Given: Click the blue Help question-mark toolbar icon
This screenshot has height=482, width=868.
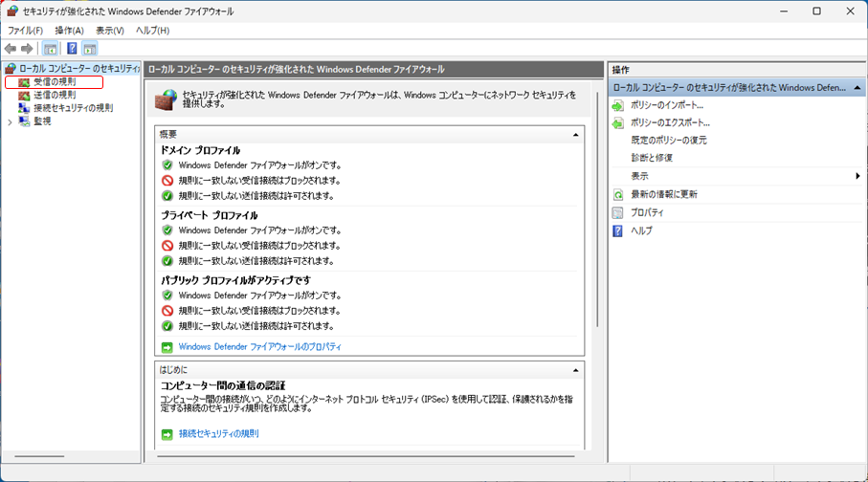Looking at the screenshot, I should tap(72, 49).
